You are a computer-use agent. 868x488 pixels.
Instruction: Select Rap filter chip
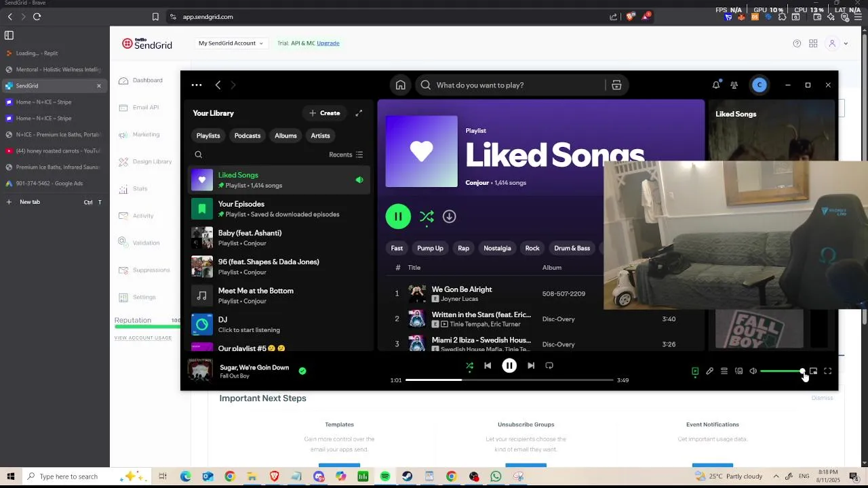click(x=463, y=248)
